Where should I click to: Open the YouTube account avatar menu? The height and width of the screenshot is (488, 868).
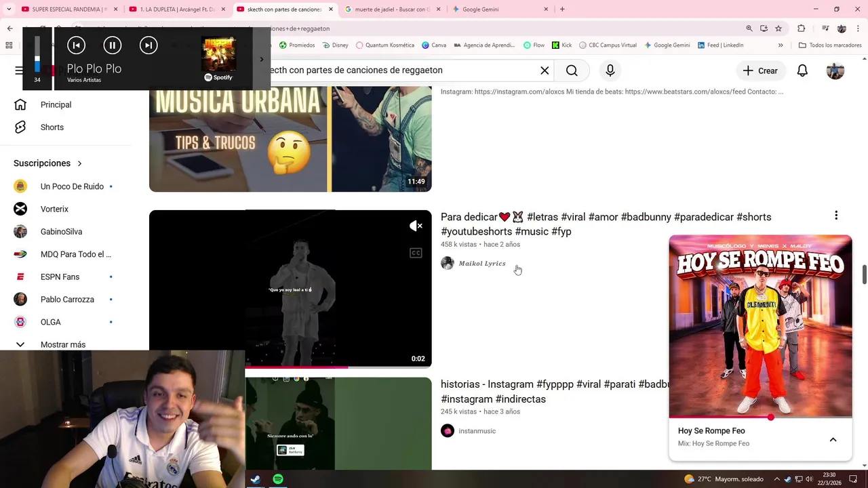(835, 70)
